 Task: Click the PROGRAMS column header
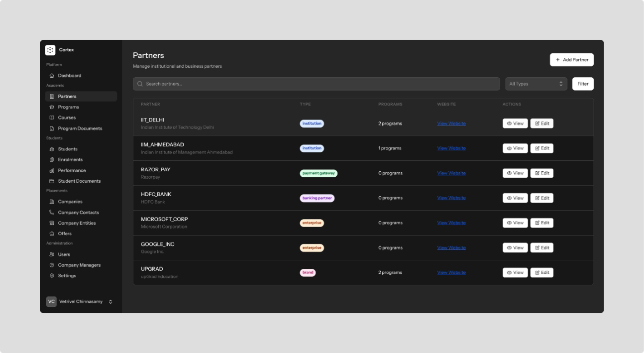[390, 105]
